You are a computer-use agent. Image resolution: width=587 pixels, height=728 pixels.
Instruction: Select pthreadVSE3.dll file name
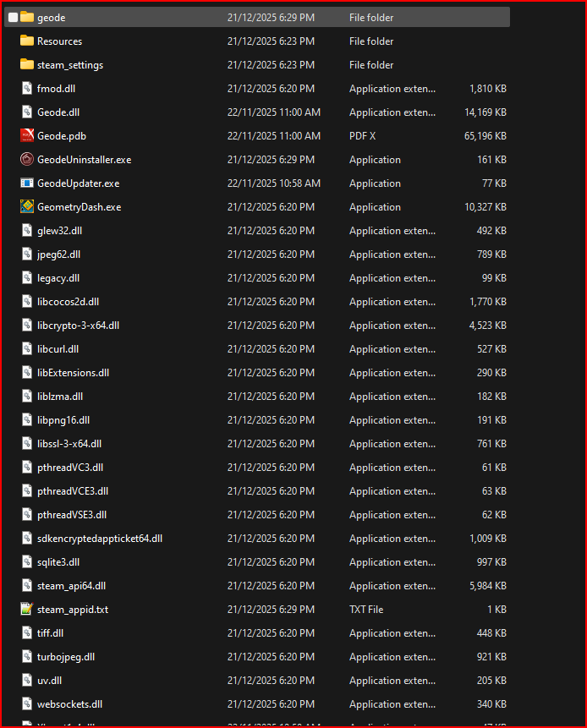pyautogui.click(x=72, y=515)
